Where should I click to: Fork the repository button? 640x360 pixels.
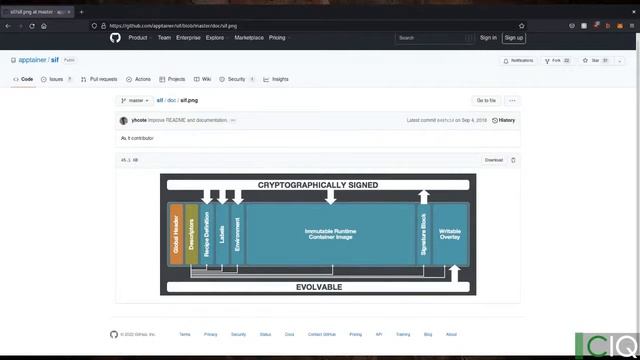[x=558, y=60]
